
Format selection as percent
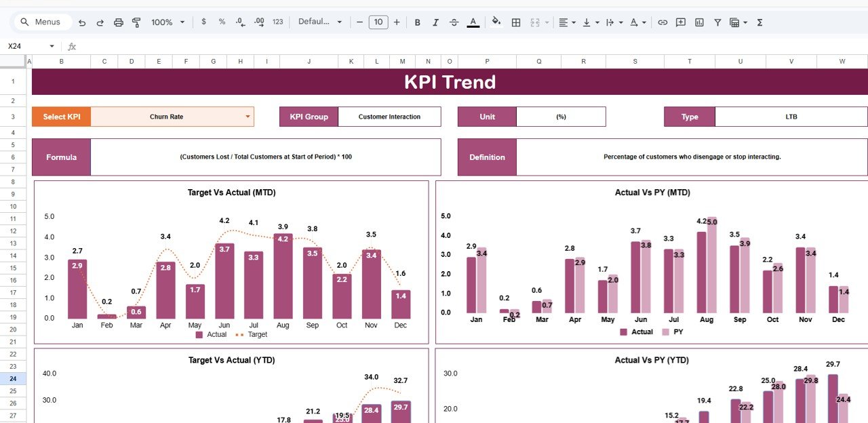click(222, 22)
